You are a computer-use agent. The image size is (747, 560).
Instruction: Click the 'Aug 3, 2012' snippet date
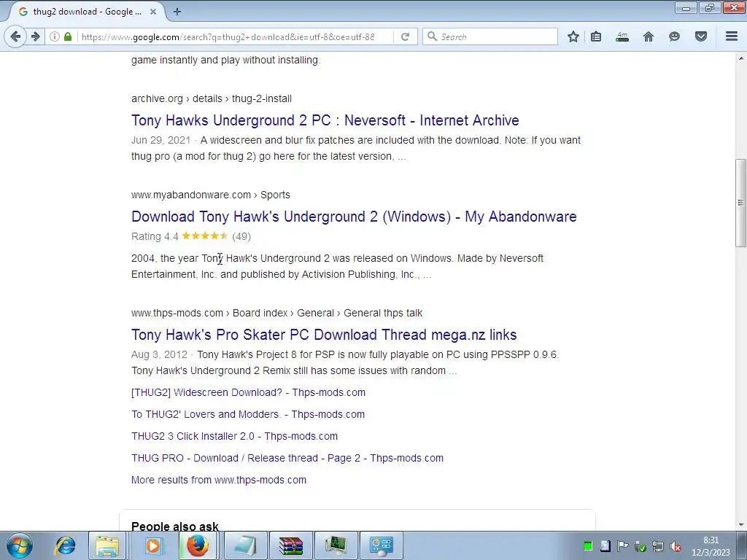click(x=159, y=354)
